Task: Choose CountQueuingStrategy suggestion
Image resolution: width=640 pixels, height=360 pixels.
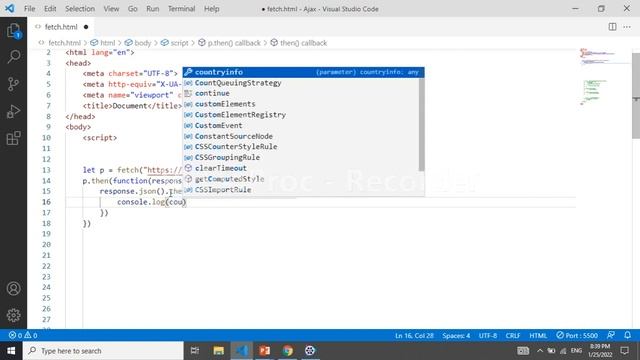Action: (301, 83)
